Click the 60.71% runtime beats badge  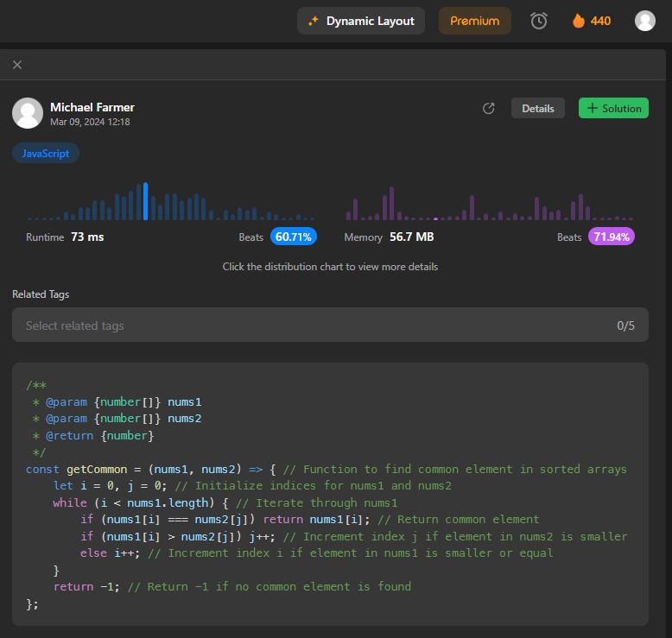tap(294, 237)
